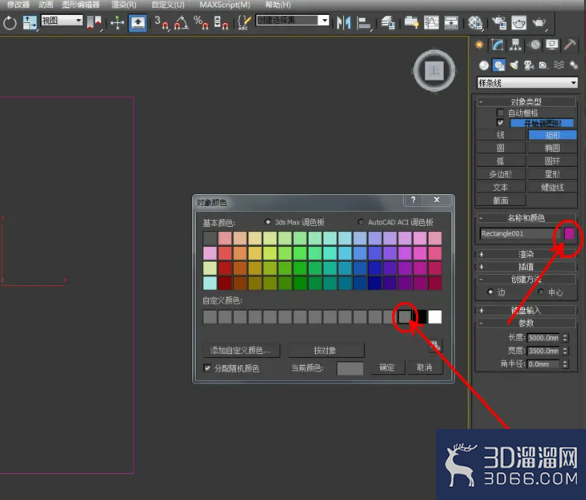
Task: Click the ViewCube in the viewport
Action: click(434, 70)
